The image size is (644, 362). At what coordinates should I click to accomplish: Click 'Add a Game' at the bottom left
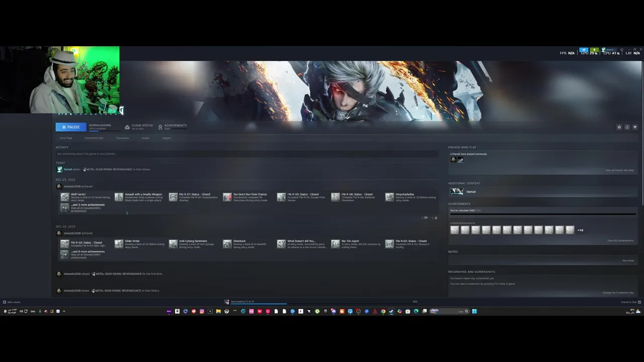(12, 302)
